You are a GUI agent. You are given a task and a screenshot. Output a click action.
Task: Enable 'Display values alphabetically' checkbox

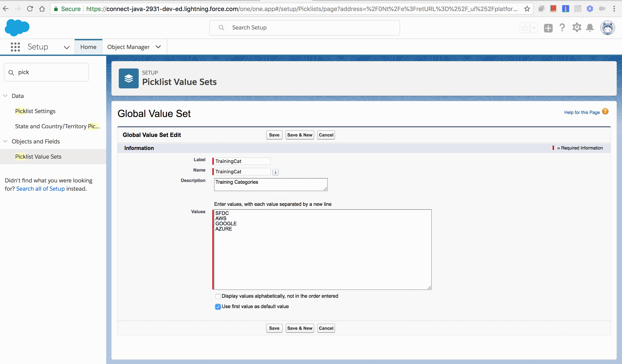[x=217, y=296]
